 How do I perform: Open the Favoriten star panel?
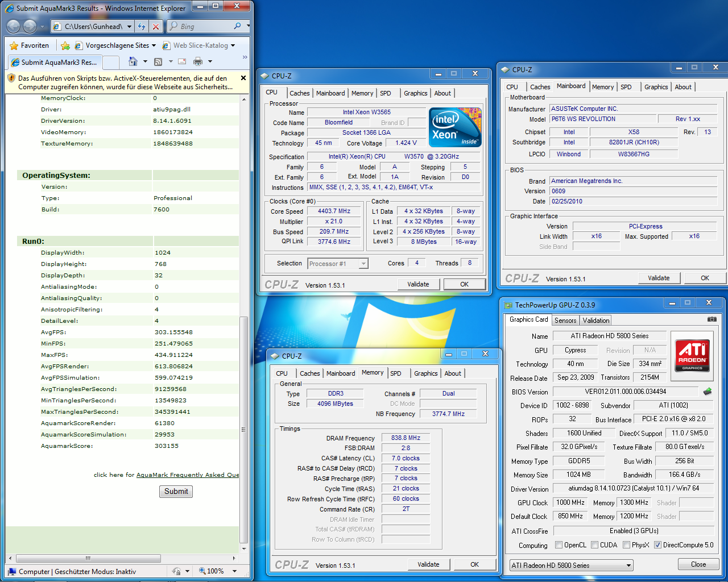click(x=30, y=45)
